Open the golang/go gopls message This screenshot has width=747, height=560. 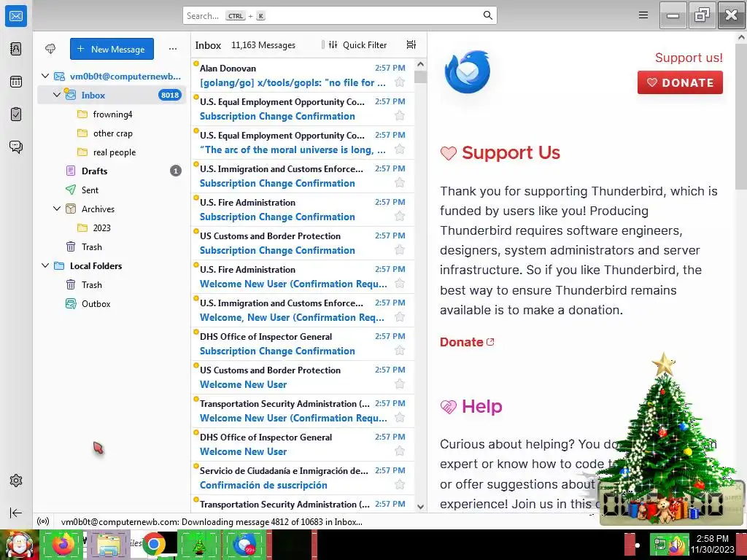point(303,75)
